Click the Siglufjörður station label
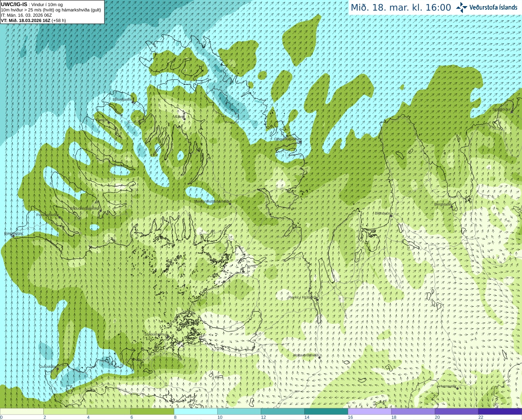This screenshot has height=420, width=522. pos(502,109)
